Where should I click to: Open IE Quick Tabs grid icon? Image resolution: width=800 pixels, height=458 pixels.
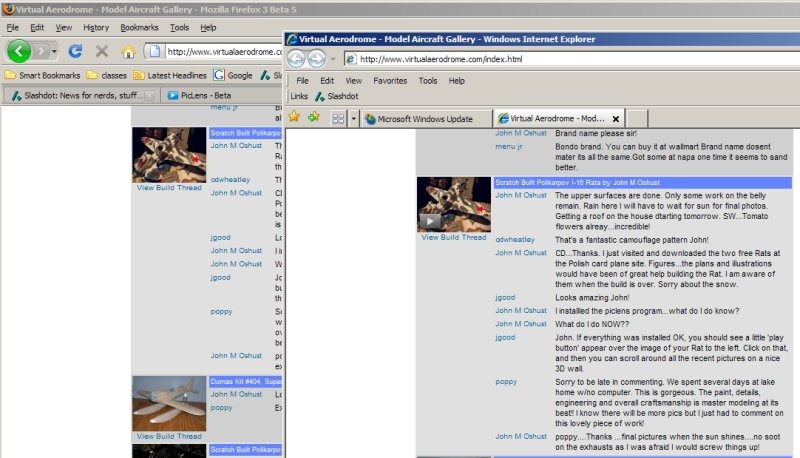click(338, 119)
